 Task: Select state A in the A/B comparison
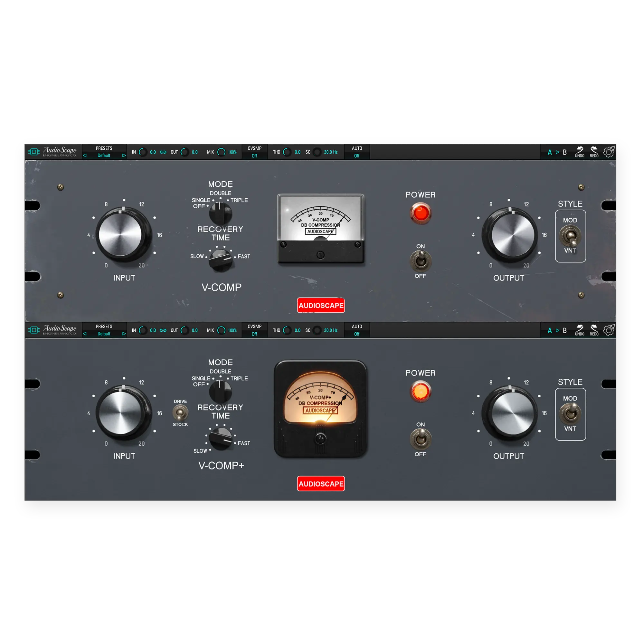coord(549,152)
